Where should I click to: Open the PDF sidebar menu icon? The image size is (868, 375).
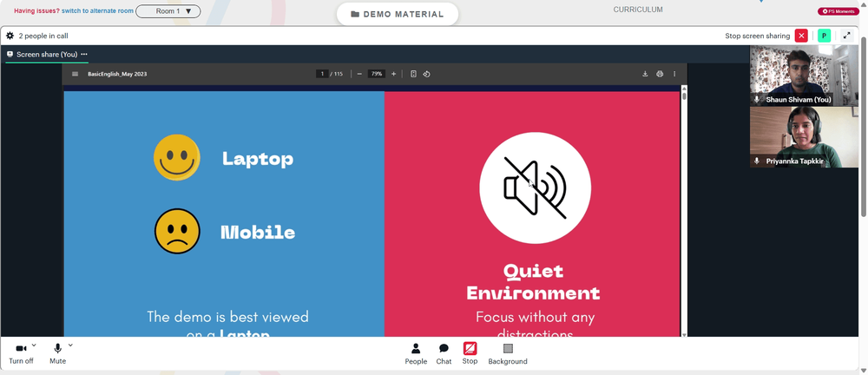click(76, 74)
